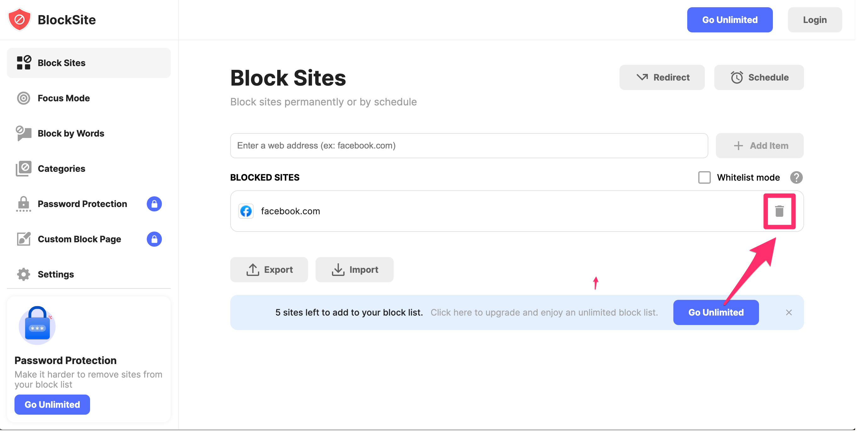868x443 pixels.
Task: Click the Whitelist mode help question mark
Action: click(x=796, y=177)
